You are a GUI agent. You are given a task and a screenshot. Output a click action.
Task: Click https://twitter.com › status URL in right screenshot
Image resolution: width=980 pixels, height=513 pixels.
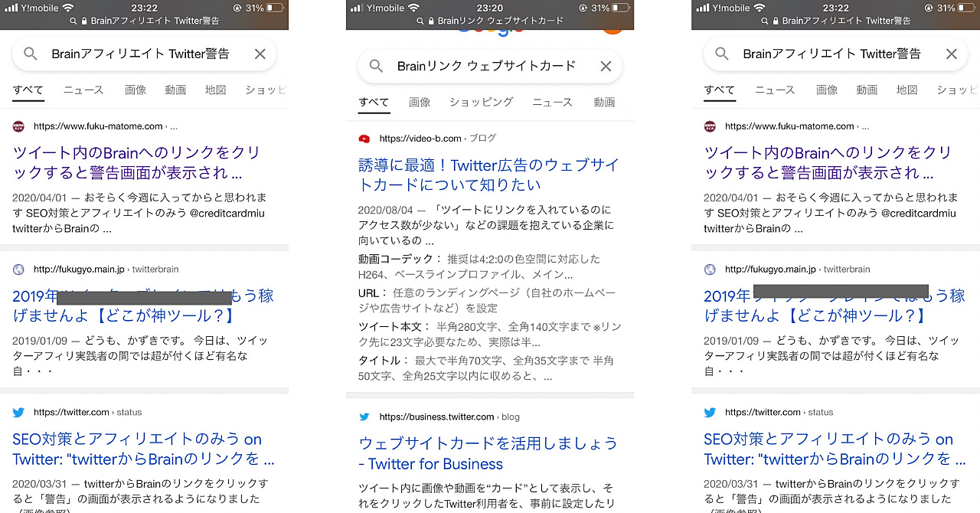click(779, 412)
